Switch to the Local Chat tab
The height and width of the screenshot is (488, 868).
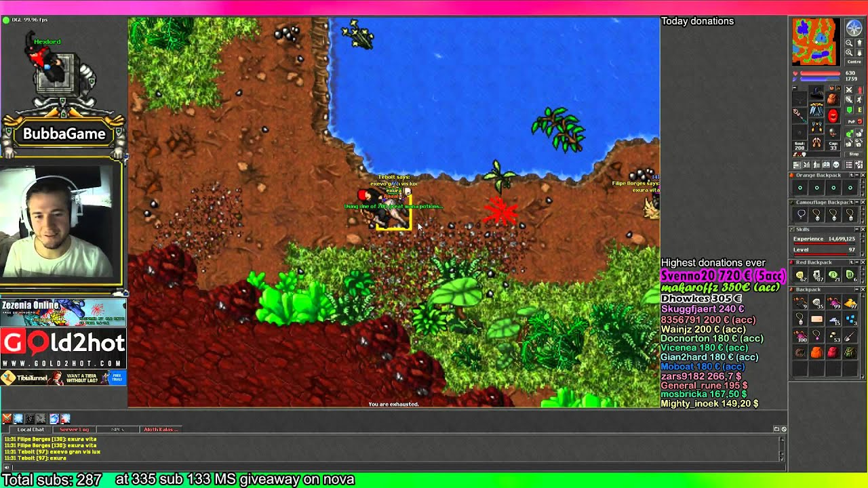click(x=30, y=429)
